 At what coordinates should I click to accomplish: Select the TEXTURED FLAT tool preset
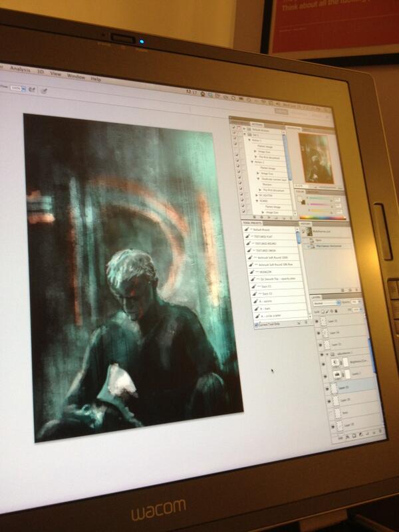coord(271,237)
